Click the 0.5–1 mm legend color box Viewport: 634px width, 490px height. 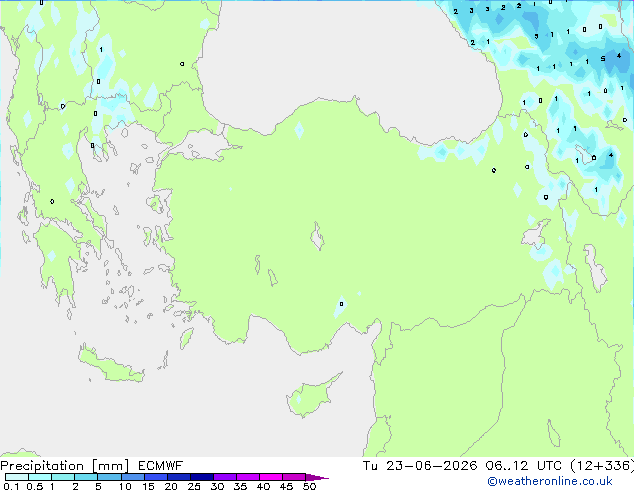[x=40, y=477]
